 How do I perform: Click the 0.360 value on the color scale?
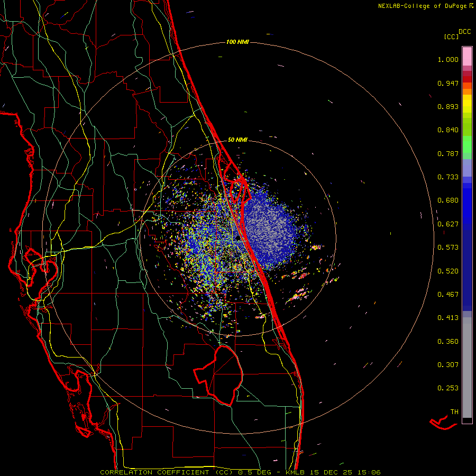click(448, 342)
